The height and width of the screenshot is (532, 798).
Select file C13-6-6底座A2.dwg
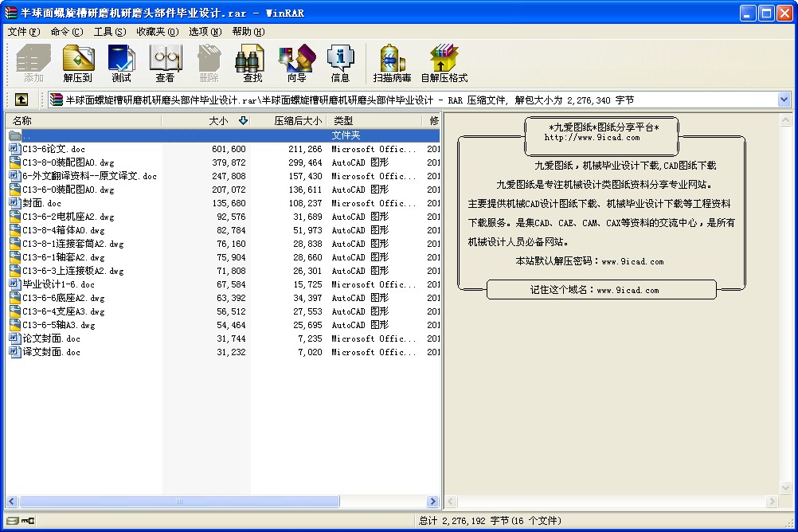click(x=64, y=298)
